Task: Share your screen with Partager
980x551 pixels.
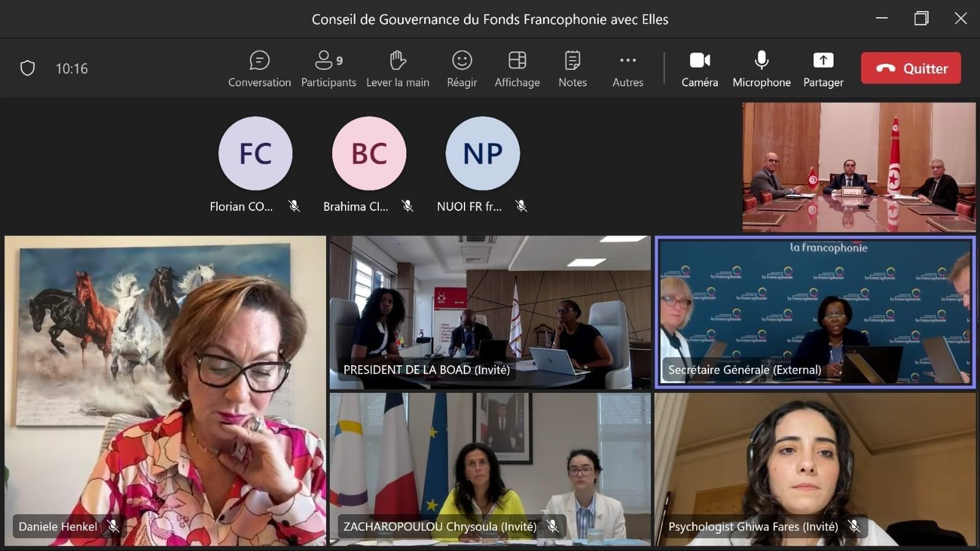Action: (x=823, y=69)
